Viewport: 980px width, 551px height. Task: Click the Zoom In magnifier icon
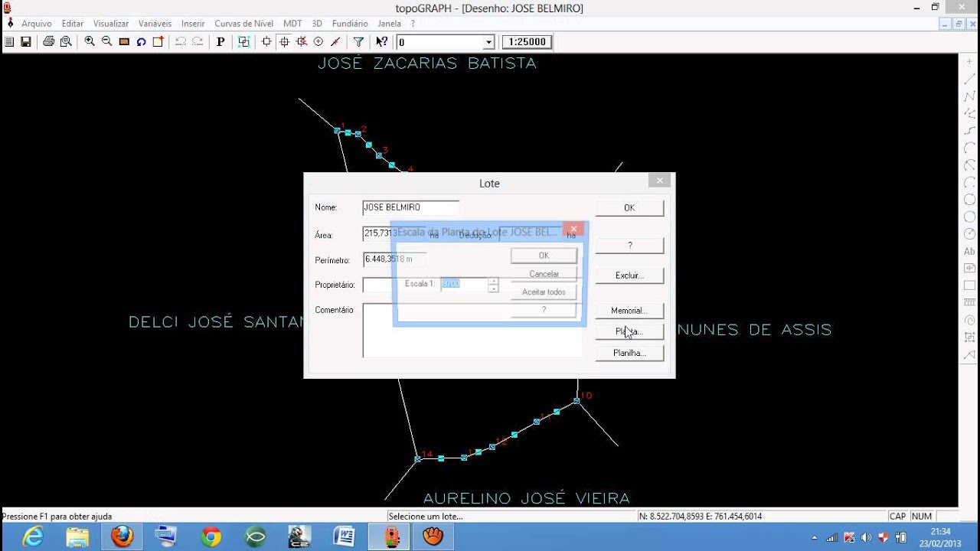coord(90,42)
